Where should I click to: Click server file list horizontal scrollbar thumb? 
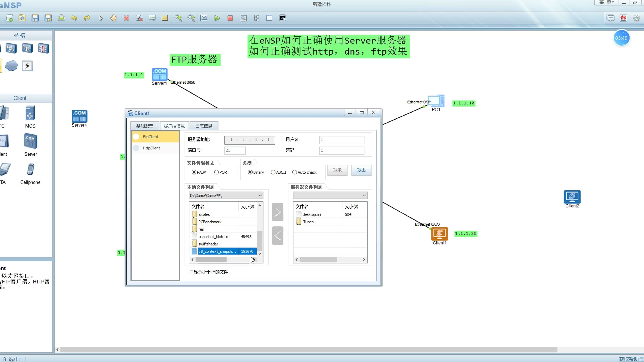(x=318, y=260)
